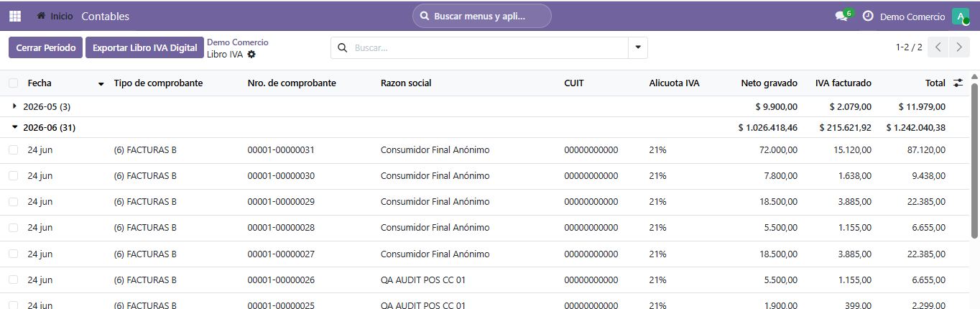Click the 1-2 / 2 pager counter
The height and width of the screenshot is (309, 980).
pyautogui.click(x=908, y=47)
